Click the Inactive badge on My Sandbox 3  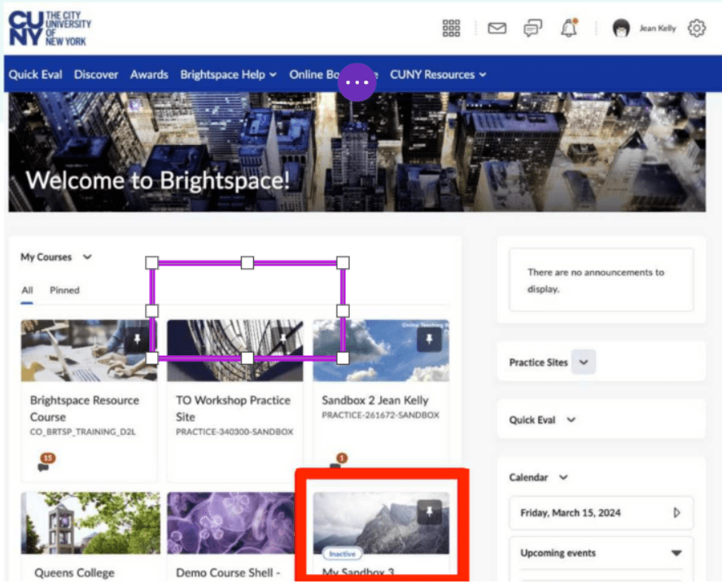[342, 554]
